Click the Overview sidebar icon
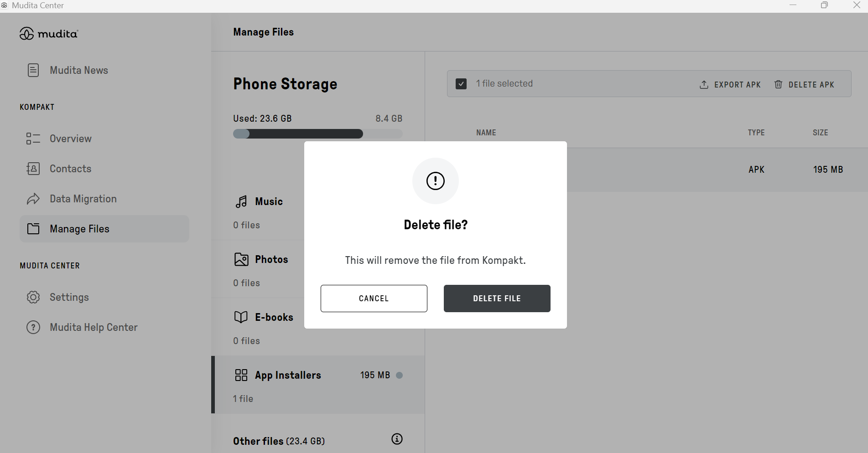Screen dimensions: 868x453 coord(33,139)
